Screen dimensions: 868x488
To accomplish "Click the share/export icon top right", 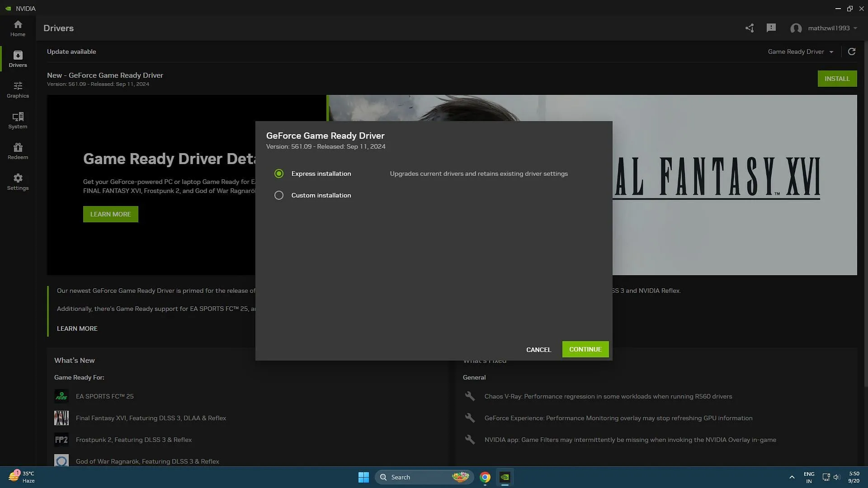I will tap(750, 28).
